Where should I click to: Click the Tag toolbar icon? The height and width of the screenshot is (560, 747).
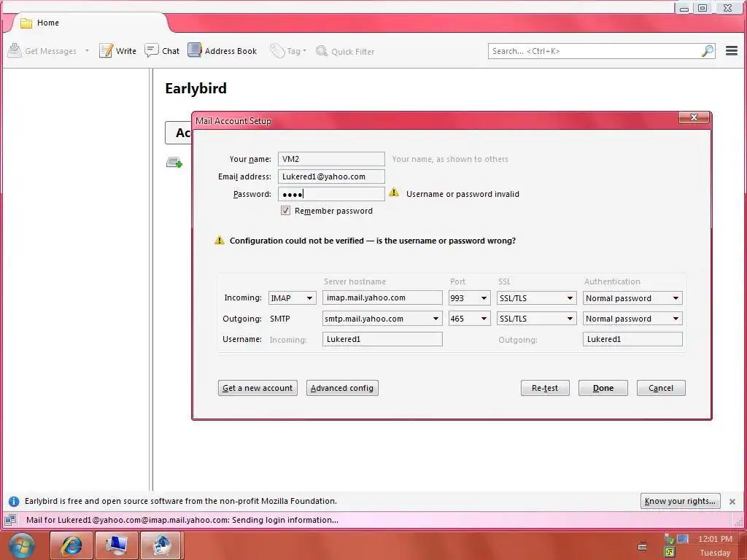click(276, 50)
